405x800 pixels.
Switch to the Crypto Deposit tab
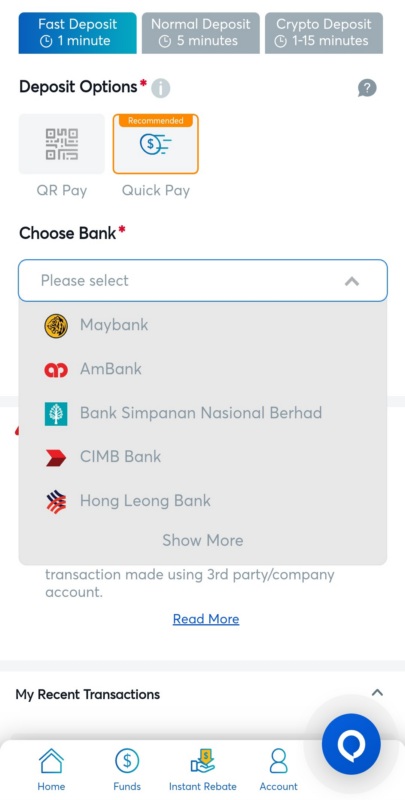coord(324,33)
